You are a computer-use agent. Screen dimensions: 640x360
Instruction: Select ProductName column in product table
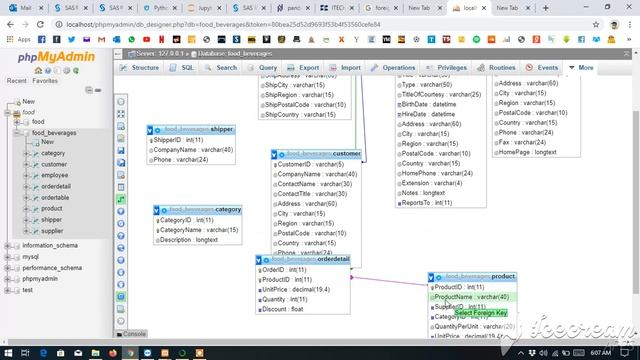click(472, 297)
